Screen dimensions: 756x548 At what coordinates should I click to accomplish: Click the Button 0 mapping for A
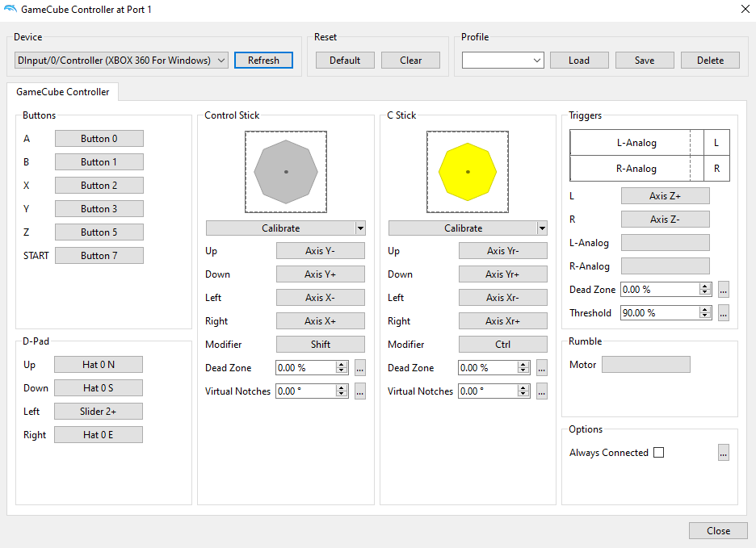click(99, 139)
